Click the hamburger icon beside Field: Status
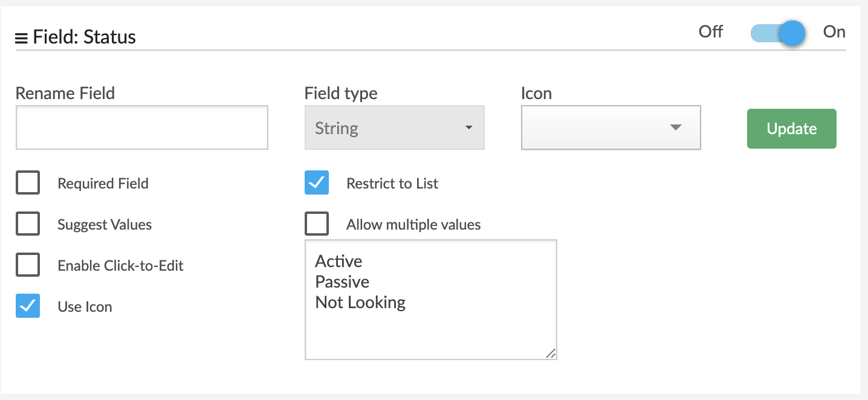This screenshot has height=400, width=868. click(21, 38)
